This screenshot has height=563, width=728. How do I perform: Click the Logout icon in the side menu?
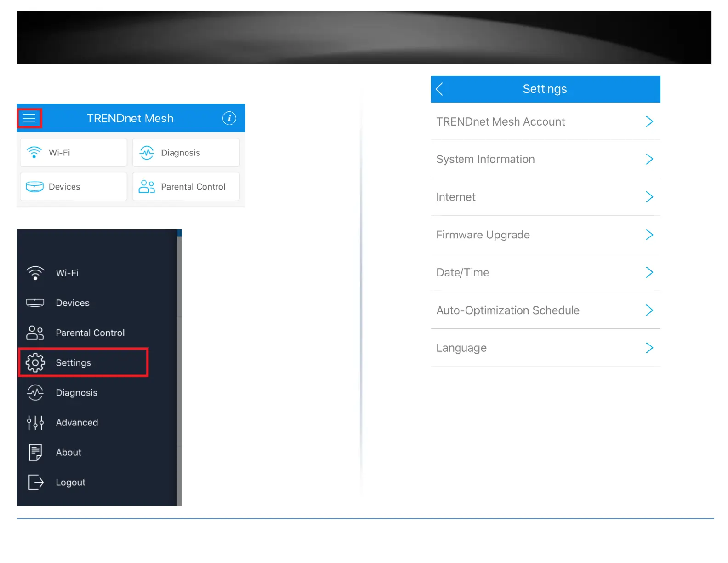(36, 482)
